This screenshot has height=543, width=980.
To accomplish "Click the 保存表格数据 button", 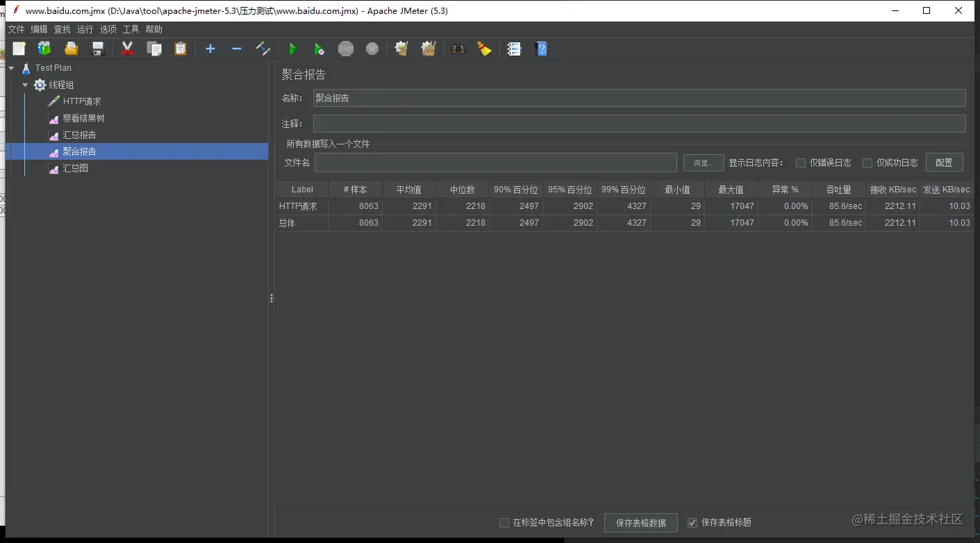I will pos(641,523).
